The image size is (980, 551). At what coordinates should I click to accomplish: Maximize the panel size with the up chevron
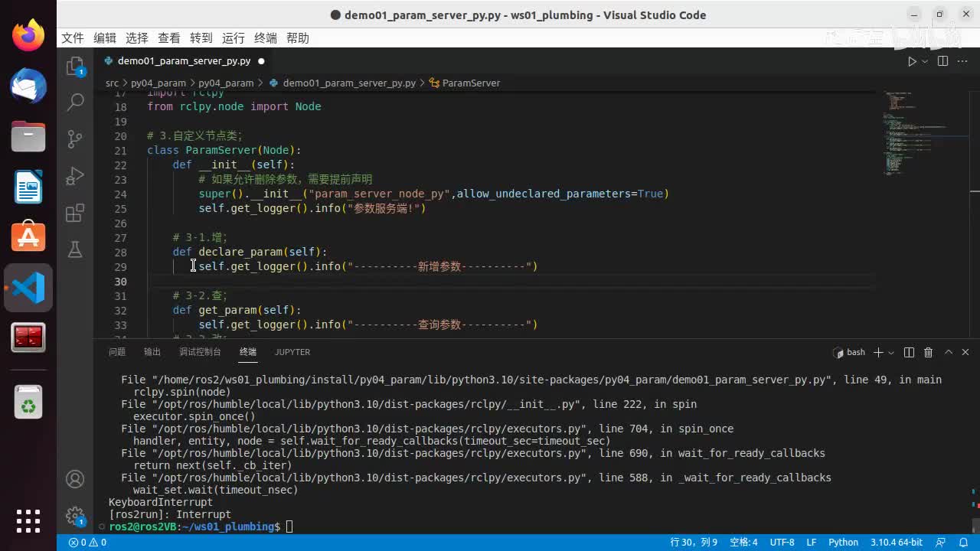949,352
